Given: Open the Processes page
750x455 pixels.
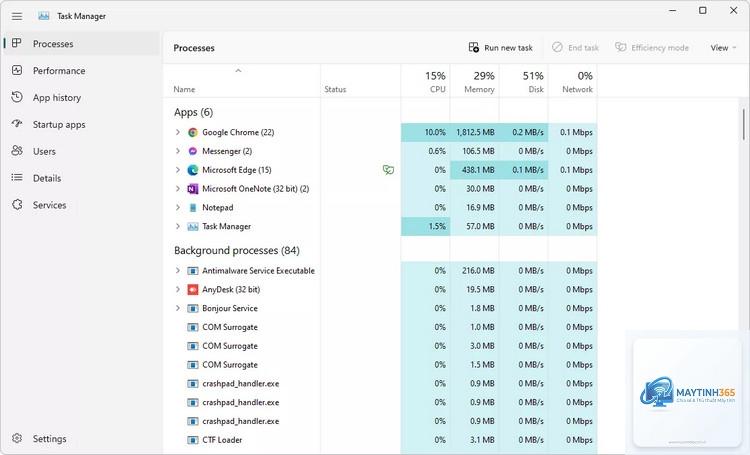Looking at the screenshot, I should click(x=82, y=44).
